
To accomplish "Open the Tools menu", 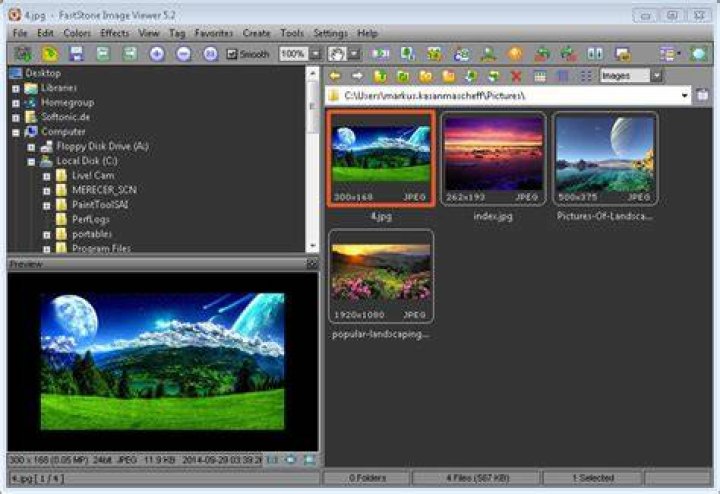I will click(x=292, y=33).
